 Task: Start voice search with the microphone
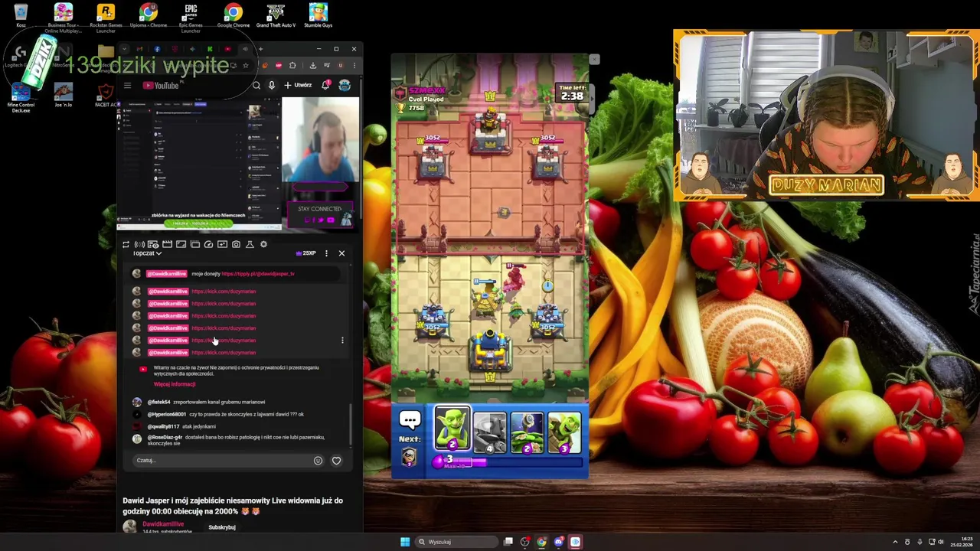pyautogui.click(x=272, y=86)
